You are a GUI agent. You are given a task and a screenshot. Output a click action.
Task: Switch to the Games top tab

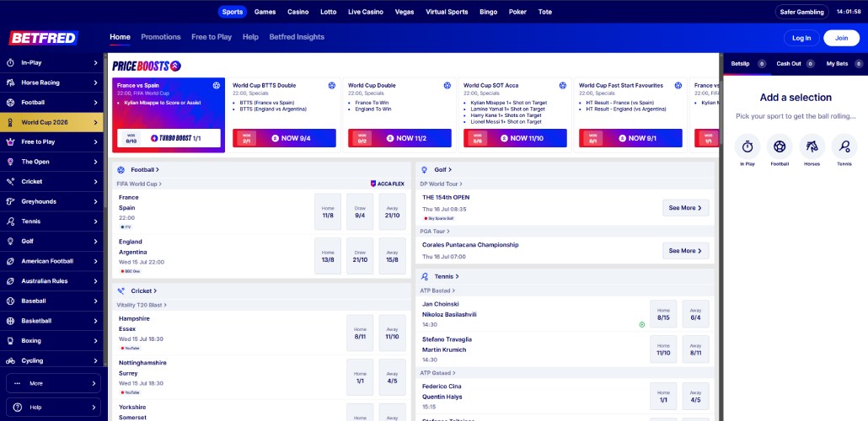[265, 12]
